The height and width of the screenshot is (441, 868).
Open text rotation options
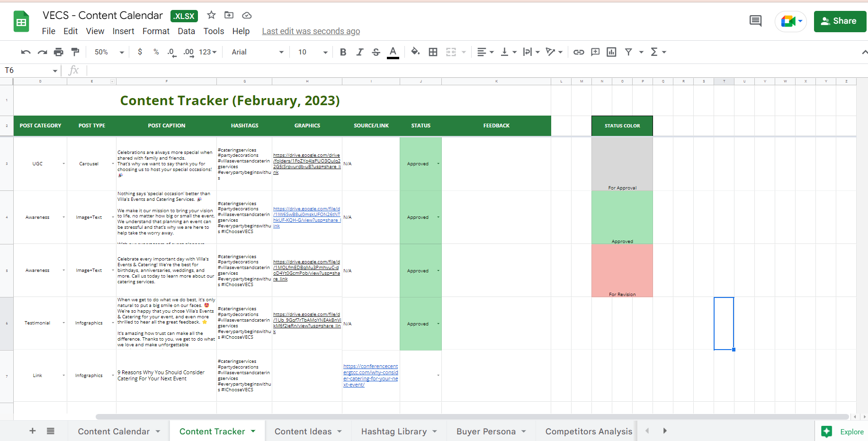pos(554,52)
